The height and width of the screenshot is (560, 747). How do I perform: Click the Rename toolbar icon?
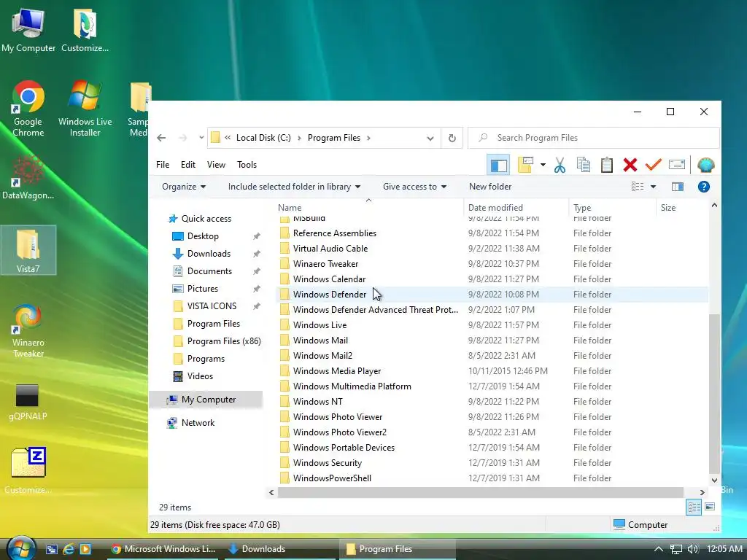point(676,165)
